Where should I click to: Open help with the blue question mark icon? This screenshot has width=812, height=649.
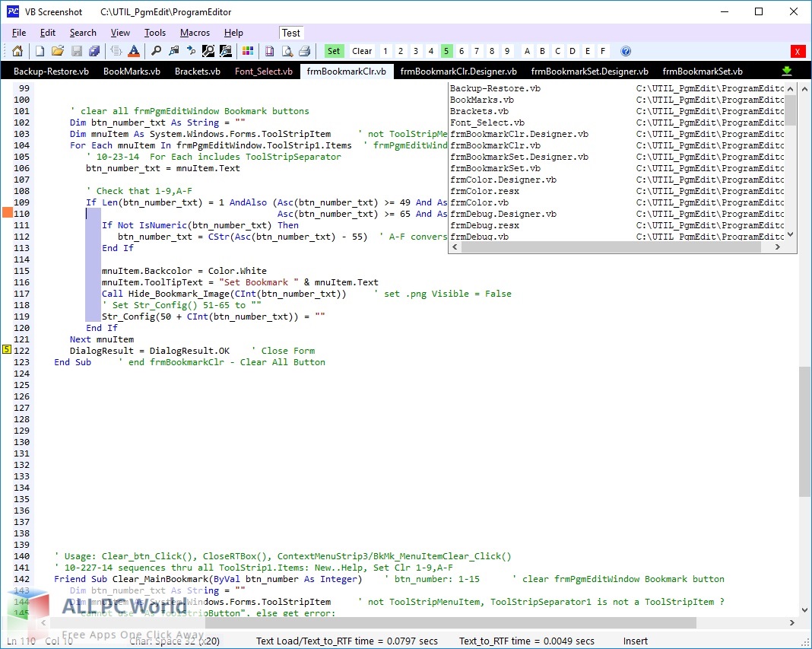626,51
